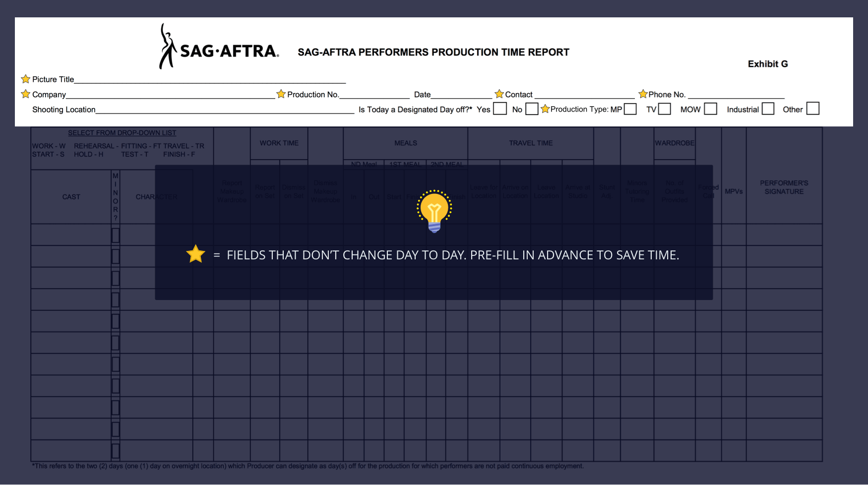
Task: Click the Performer's Signature column header
Action: (x=784, y=187)
